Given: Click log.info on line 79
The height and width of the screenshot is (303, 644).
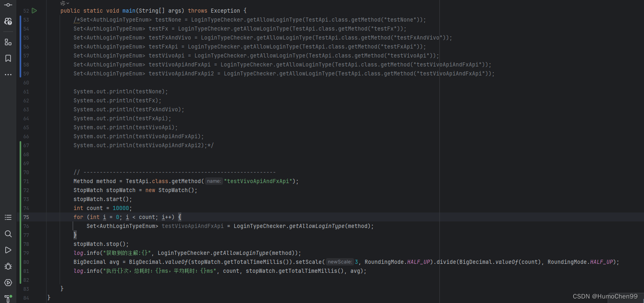Looking at the screenshot, I should coord(87,253).
